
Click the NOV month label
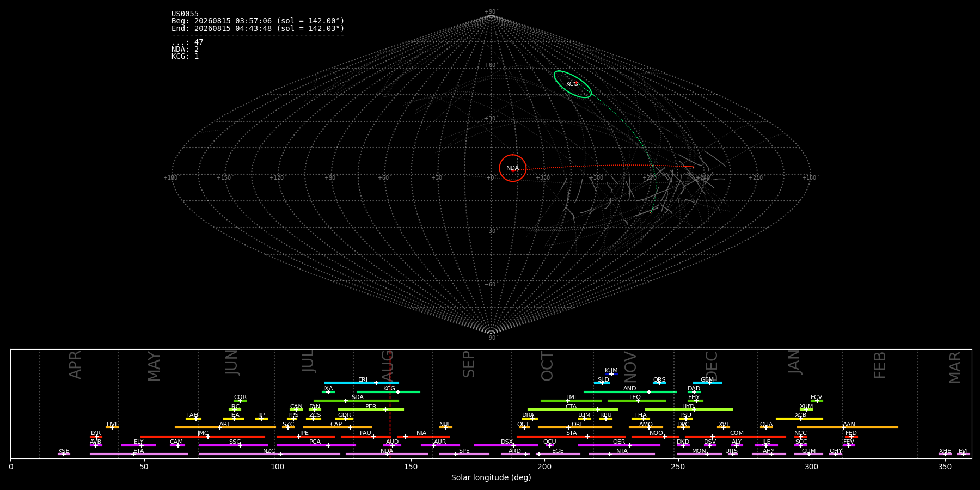pos(630,367)
